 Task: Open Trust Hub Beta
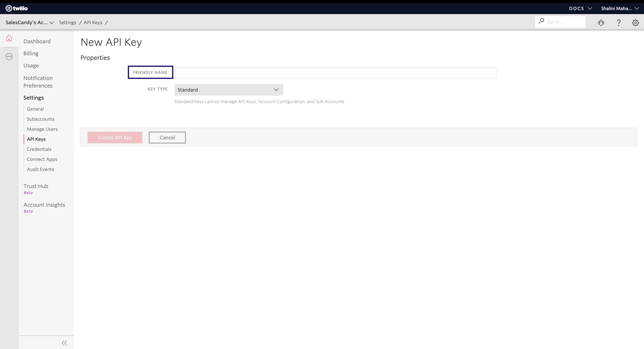[36, 186]
